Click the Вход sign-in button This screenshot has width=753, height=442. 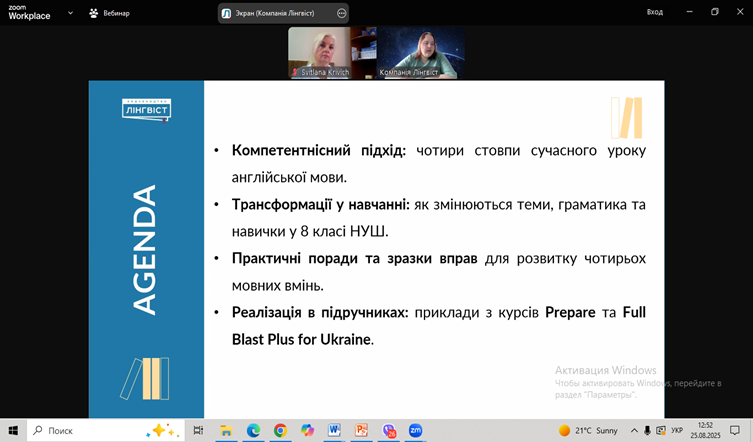coord(655,12)
